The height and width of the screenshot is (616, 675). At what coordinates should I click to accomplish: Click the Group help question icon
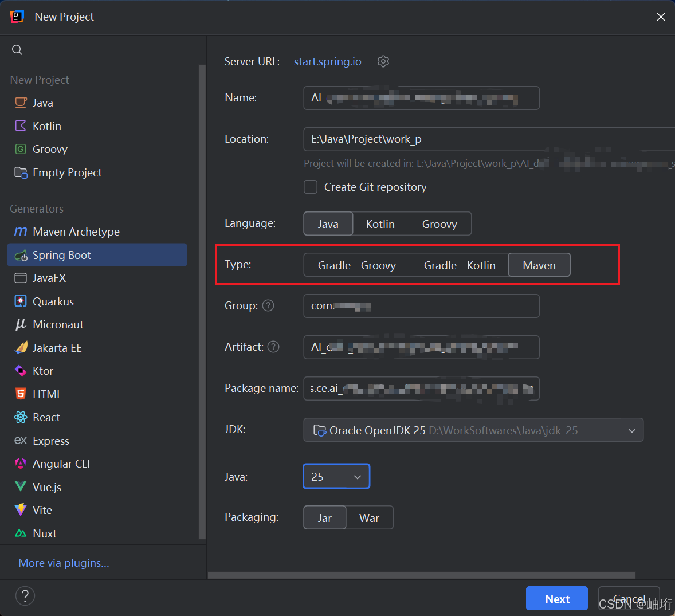tap(268, 305)
